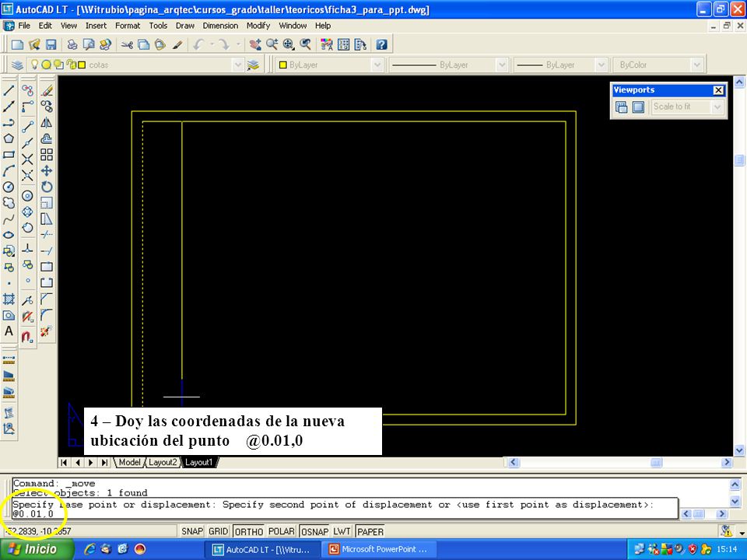Expand the ByLayer color dropdown
The image size is (747, 560).
(377, 65)
